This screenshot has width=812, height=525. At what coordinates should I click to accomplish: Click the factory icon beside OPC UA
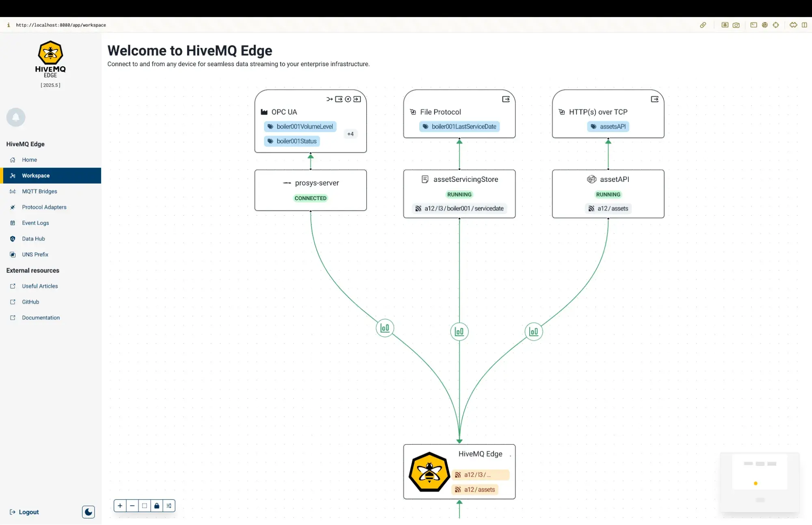pyautogui.click(x=264, y=112)
